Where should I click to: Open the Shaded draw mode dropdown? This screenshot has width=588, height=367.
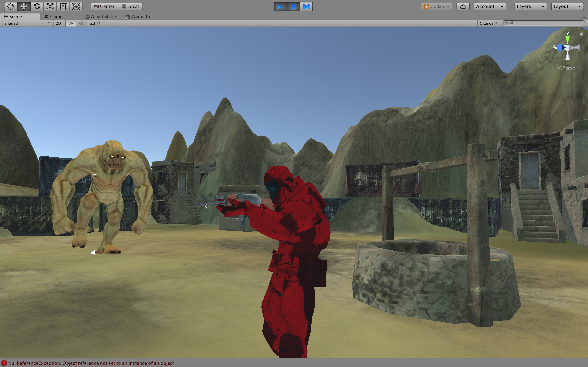pos(27,23)
